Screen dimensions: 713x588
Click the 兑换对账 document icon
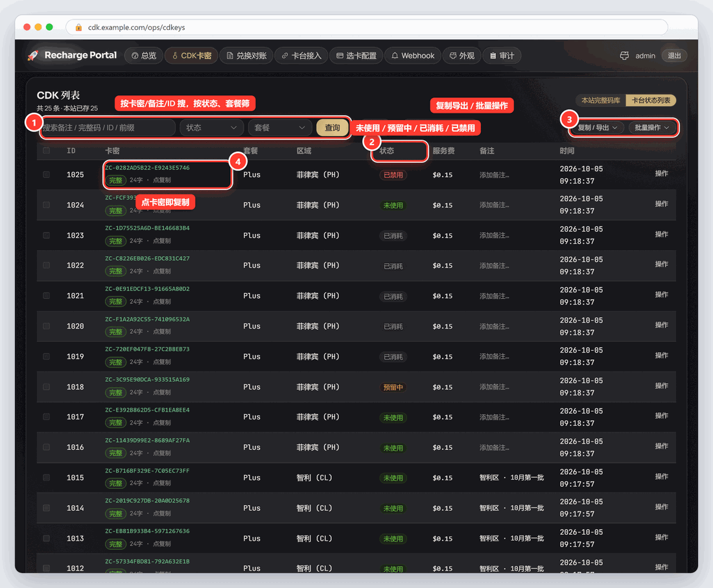point(229,56)
